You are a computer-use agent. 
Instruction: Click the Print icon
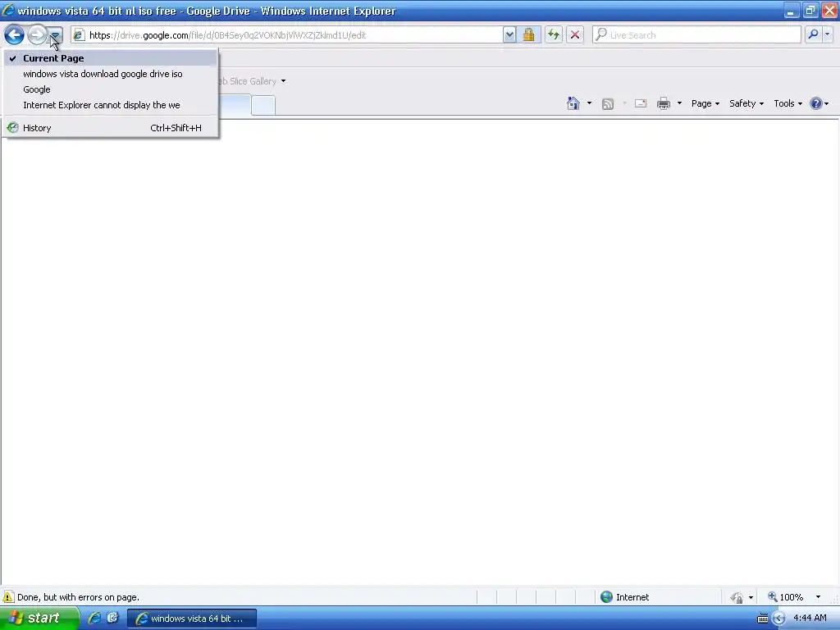tap(664, 103)
